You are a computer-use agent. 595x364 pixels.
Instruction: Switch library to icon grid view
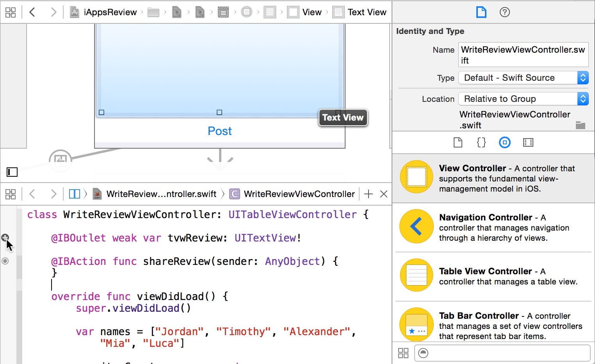[x=403, y=353]
